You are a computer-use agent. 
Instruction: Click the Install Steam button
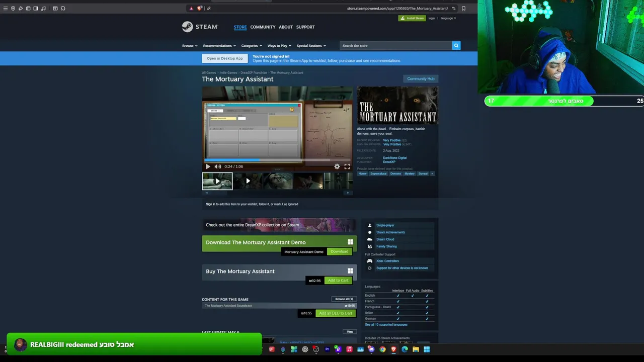coord(412,18)
